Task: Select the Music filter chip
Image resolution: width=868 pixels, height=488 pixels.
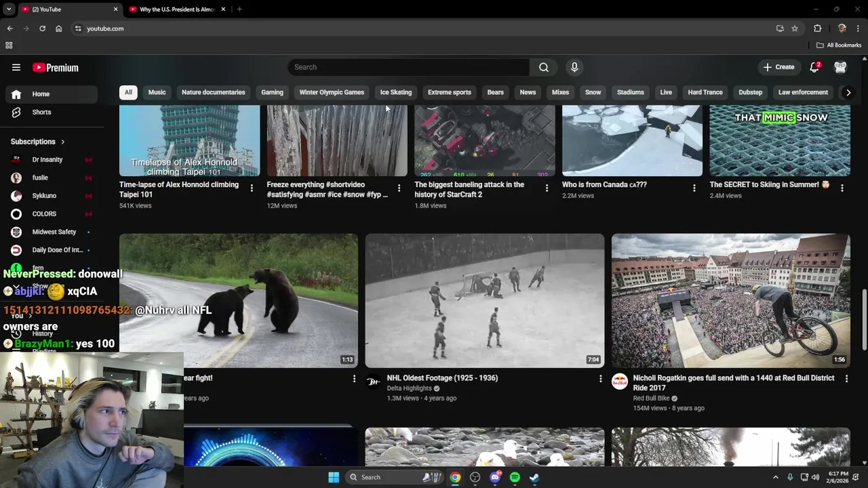Action: click(x=157, y=92)
